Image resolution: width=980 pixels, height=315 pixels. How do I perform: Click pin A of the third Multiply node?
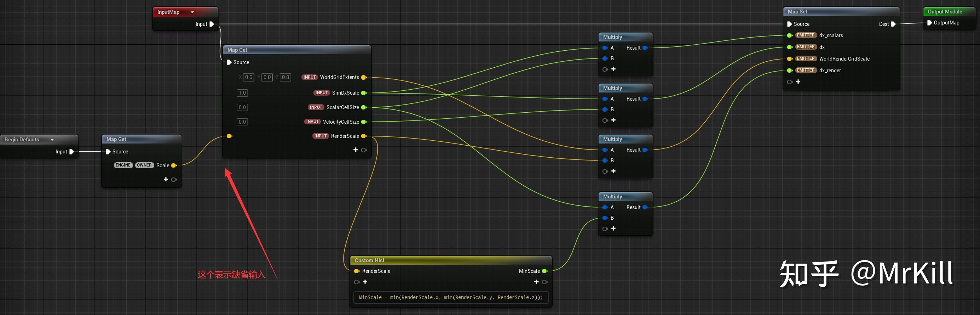(605, 150)
